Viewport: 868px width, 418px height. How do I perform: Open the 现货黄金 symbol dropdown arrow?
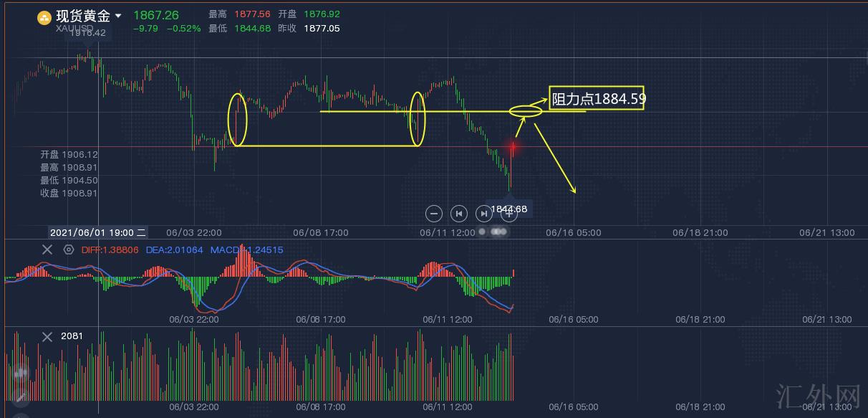pyautogui.click(x=118, y=16)
